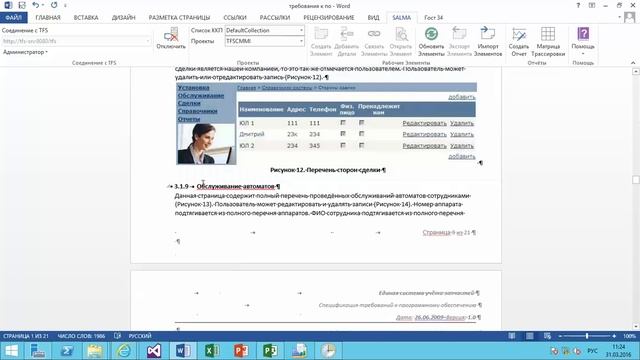640x360 pixels.
Task: Adjust the zoom slider handle
Action: 587,336
